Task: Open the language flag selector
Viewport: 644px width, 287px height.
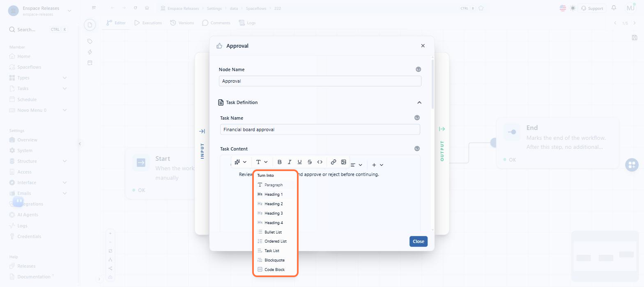Action: (562, 8)
